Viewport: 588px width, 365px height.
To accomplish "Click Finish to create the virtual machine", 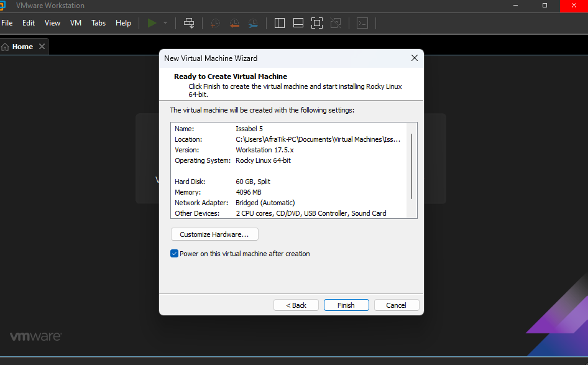I will (x=346, y=305).
